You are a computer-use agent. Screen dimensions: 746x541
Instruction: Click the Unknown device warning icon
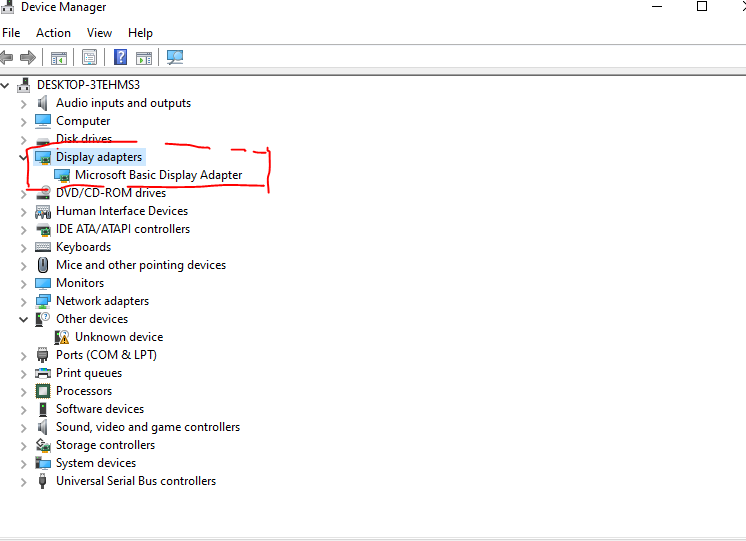coord(62,337)
